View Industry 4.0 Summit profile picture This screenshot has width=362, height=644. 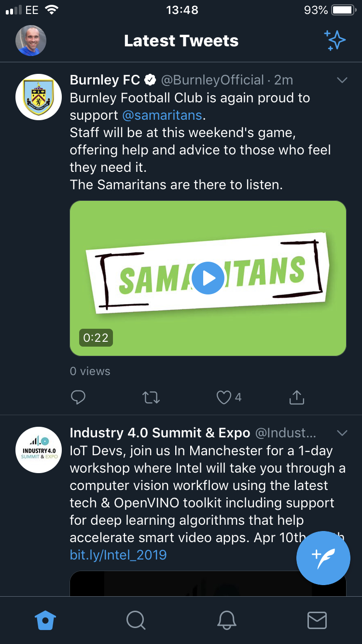point(39,449)
